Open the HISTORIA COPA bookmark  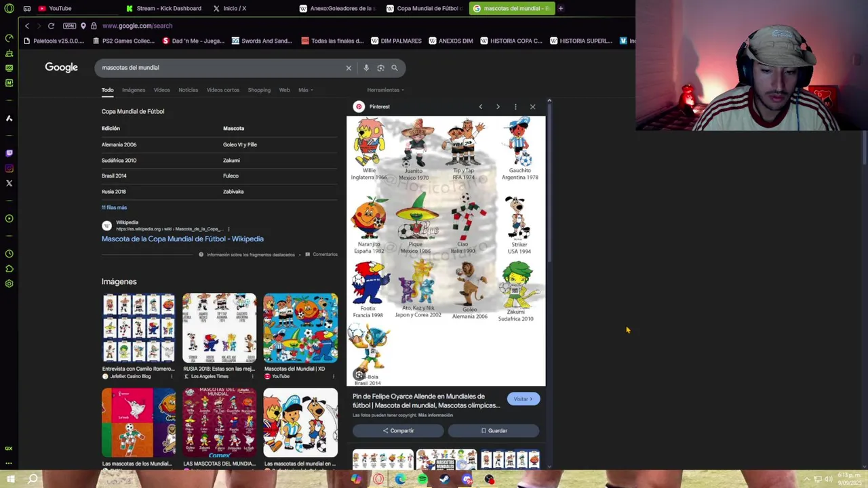[511, 41]
